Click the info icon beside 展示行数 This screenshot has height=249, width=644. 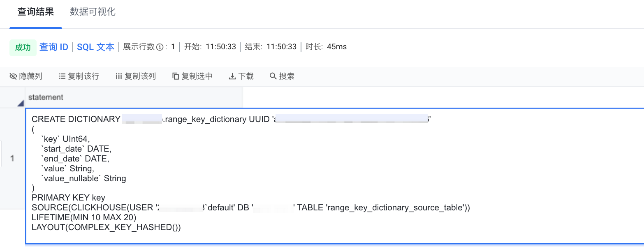coord(160,47)
